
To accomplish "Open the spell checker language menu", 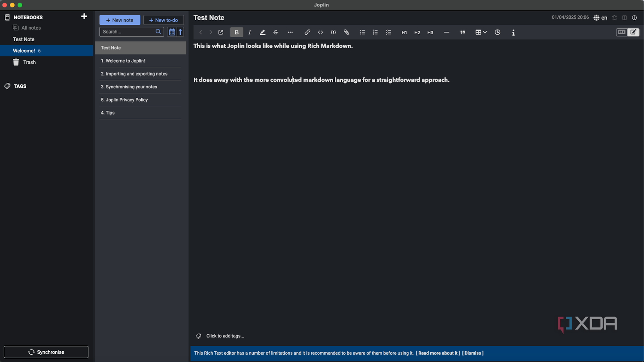I will pos(600,18).
